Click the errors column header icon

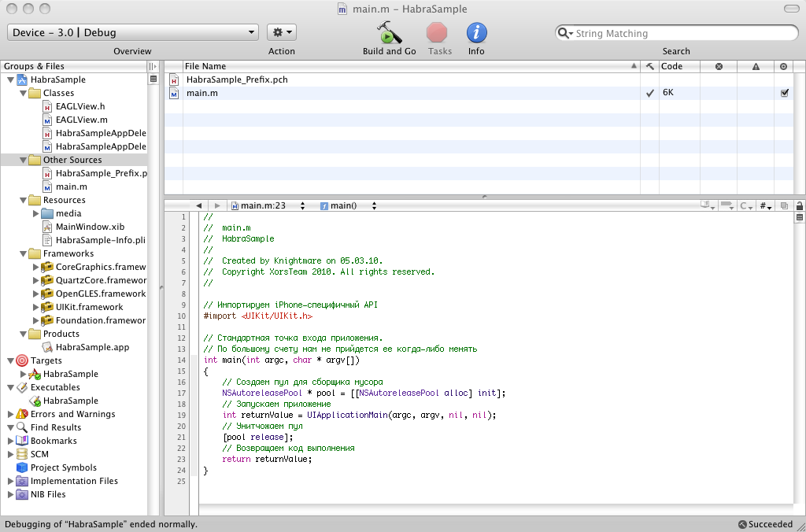tap(719, 66)
